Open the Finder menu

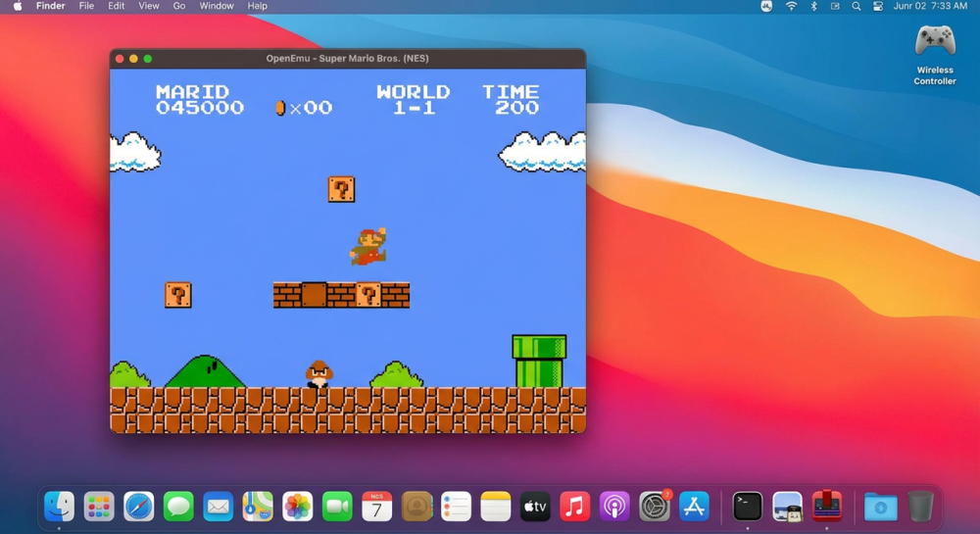click(x=51, y=6)
